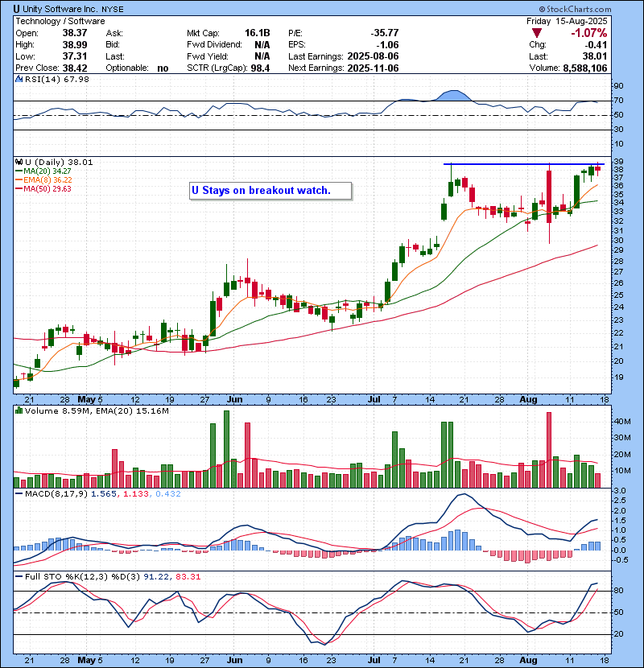Screen dimensions: 644x668
Task: Click the Low value 37.31
Action: pyautogui.click(x=75, y=56)
